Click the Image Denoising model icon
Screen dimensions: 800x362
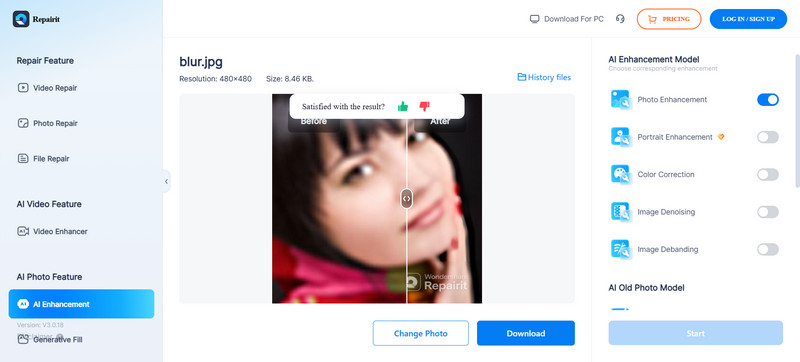coord(621,212)
